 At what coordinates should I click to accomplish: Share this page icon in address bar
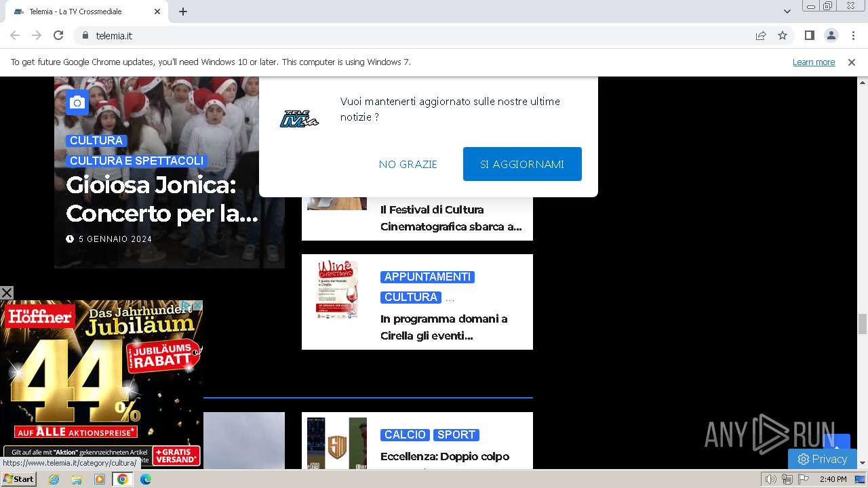pos(761,36)
